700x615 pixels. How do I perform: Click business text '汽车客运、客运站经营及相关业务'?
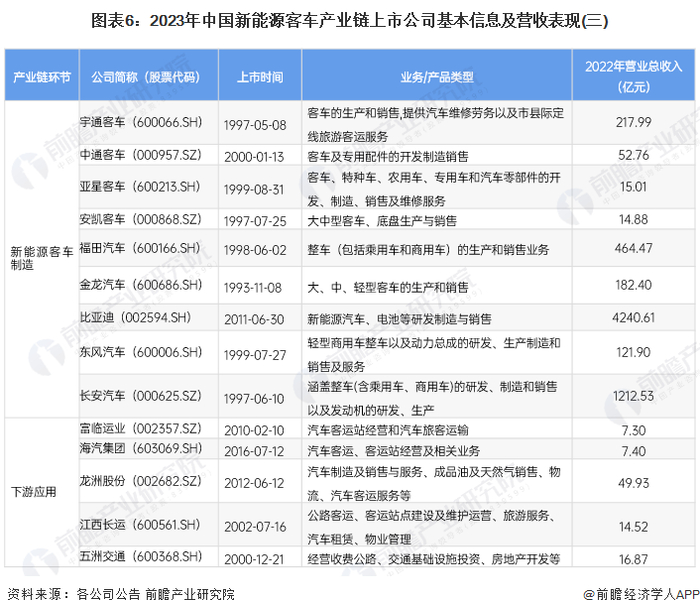tap(394, 451)
